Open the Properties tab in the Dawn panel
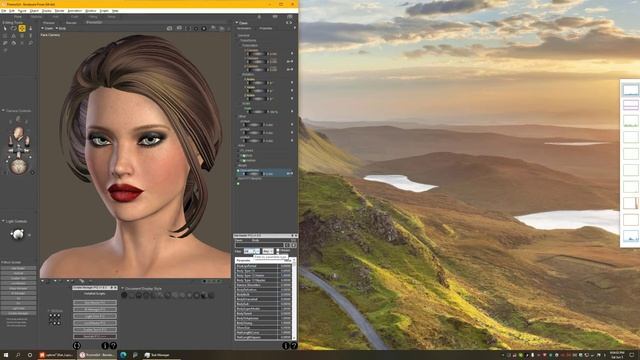The width and height of the screenshot is (640, 360). (266, 28)
